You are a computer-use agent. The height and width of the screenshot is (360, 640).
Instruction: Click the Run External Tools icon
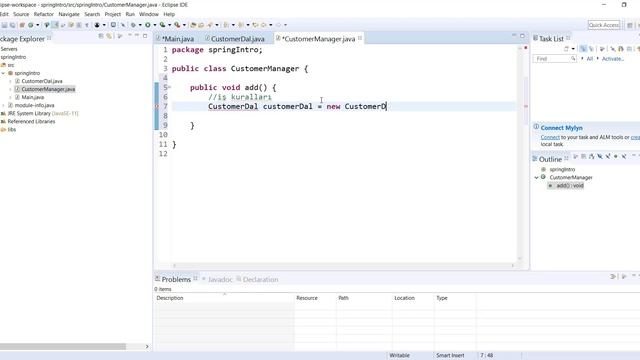click(x=177, y=25)
